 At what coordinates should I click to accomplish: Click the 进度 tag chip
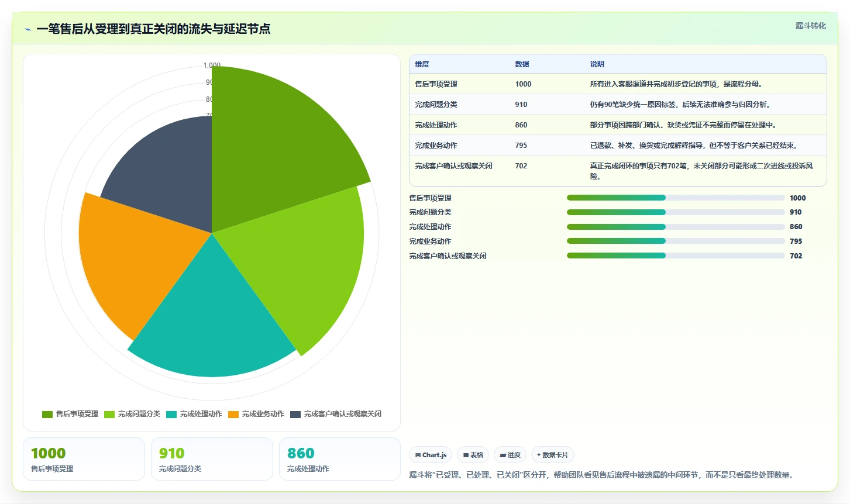pos(510,455)
